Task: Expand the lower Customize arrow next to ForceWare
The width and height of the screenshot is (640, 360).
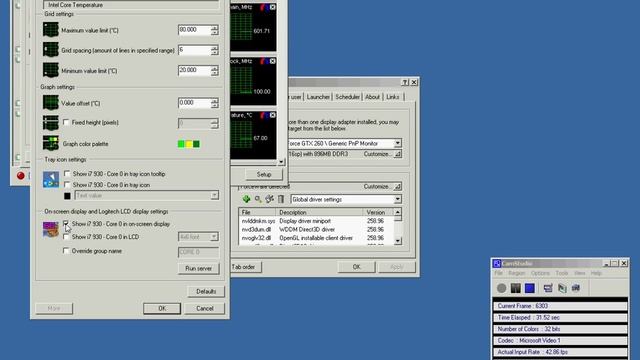Action: click(x=398, y=187)
